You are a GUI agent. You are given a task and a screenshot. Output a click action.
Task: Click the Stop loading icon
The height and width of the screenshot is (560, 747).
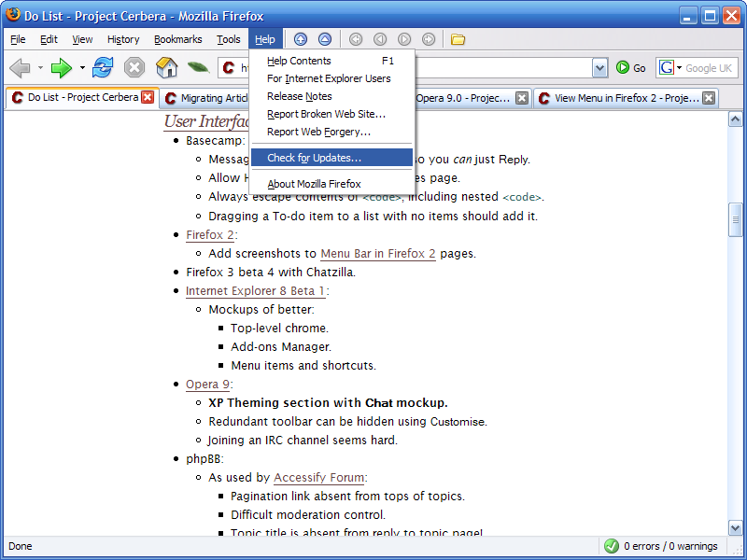click(x=134, y=67)
